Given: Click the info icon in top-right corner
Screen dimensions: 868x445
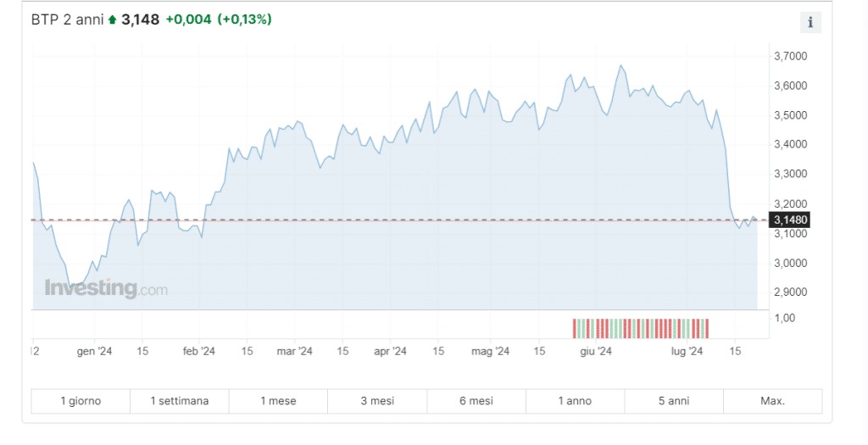Looking at the screenshot, I should [810, 23].
